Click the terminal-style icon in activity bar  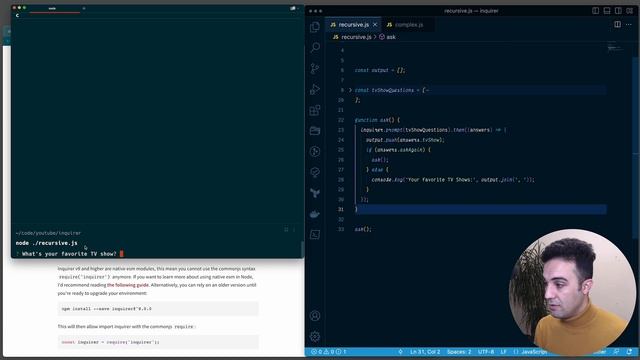coord(315,235)
